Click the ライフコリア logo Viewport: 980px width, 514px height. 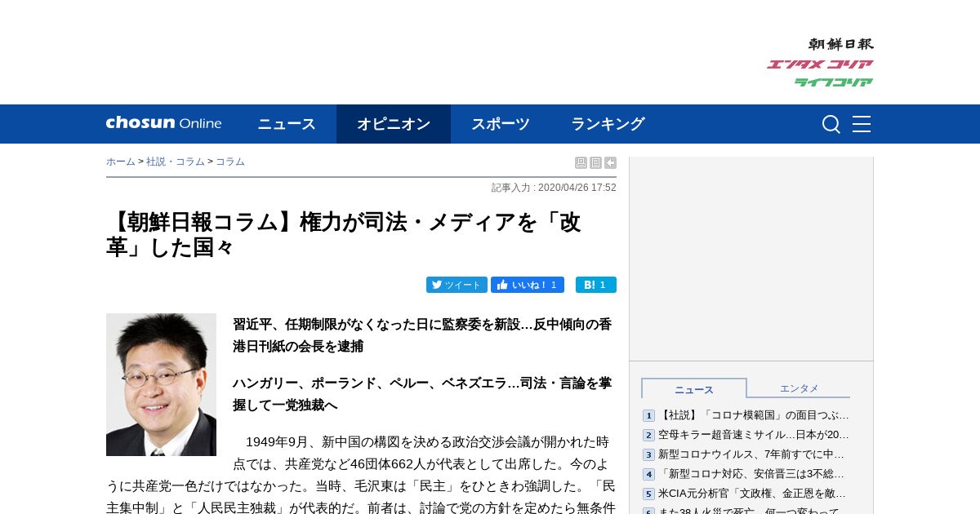pyautogui.click(x=834, y=82)
